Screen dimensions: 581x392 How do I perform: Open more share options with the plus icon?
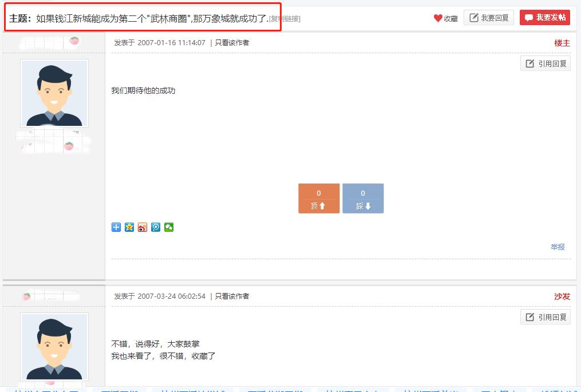[116, 227]
